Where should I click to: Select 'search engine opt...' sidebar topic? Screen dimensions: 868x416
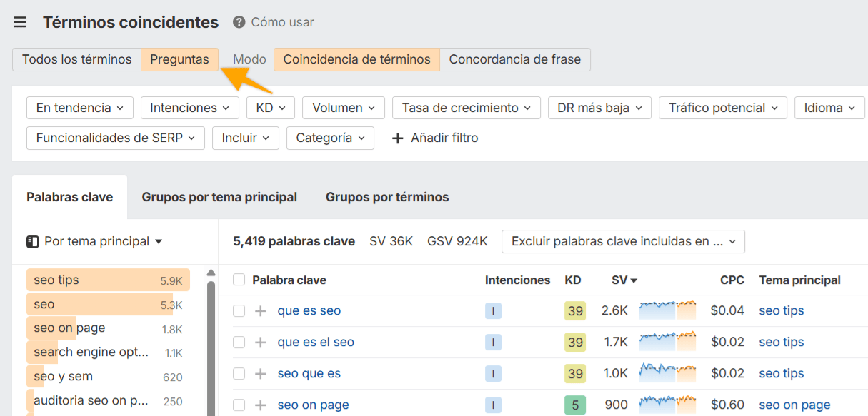(109, 353)
